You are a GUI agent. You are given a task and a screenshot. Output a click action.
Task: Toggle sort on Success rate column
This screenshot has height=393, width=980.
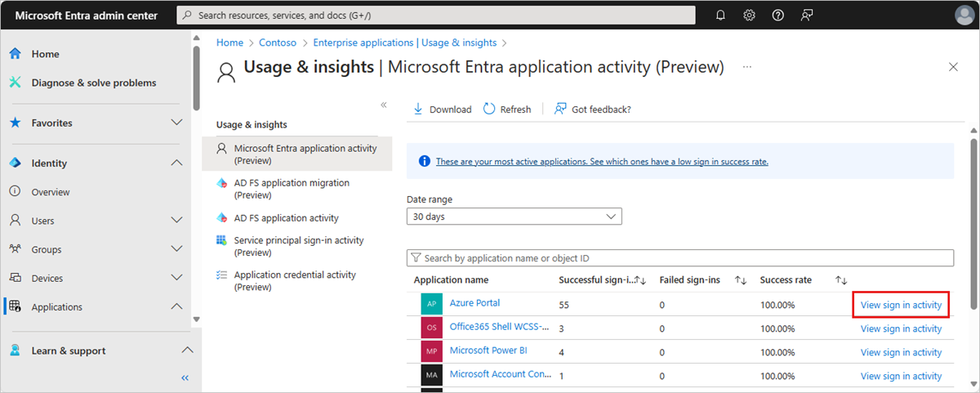pyautogui.click(x=841, y=280)
